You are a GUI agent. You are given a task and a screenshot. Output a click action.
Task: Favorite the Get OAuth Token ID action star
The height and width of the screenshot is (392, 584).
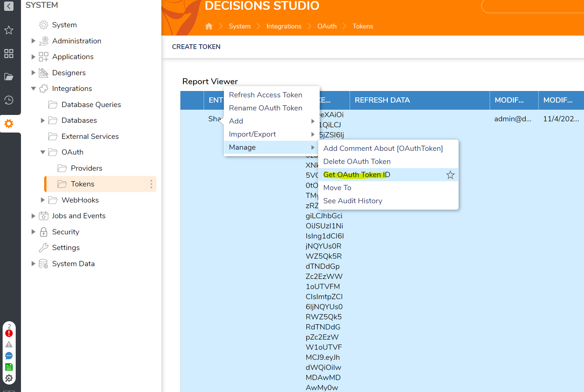coord(450,175)
